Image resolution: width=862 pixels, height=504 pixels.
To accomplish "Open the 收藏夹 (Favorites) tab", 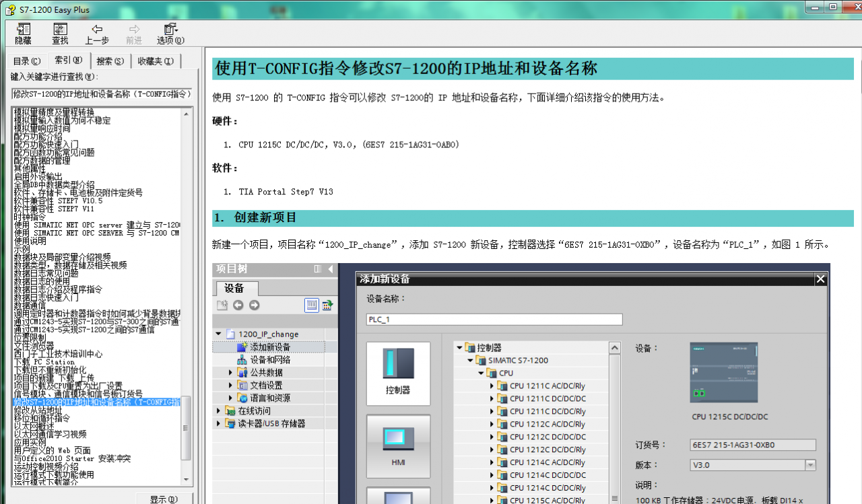I will tap(156, 61).
